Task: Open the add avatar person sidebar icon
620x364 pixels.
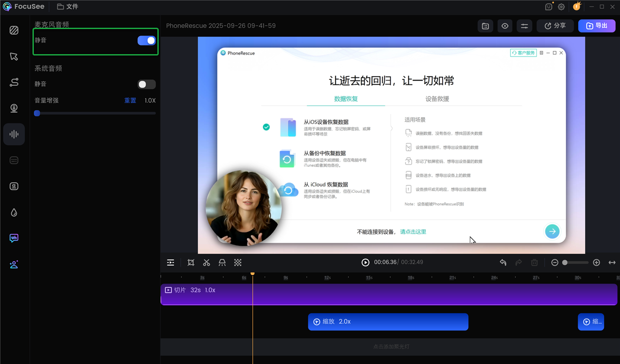Action: 14,264
